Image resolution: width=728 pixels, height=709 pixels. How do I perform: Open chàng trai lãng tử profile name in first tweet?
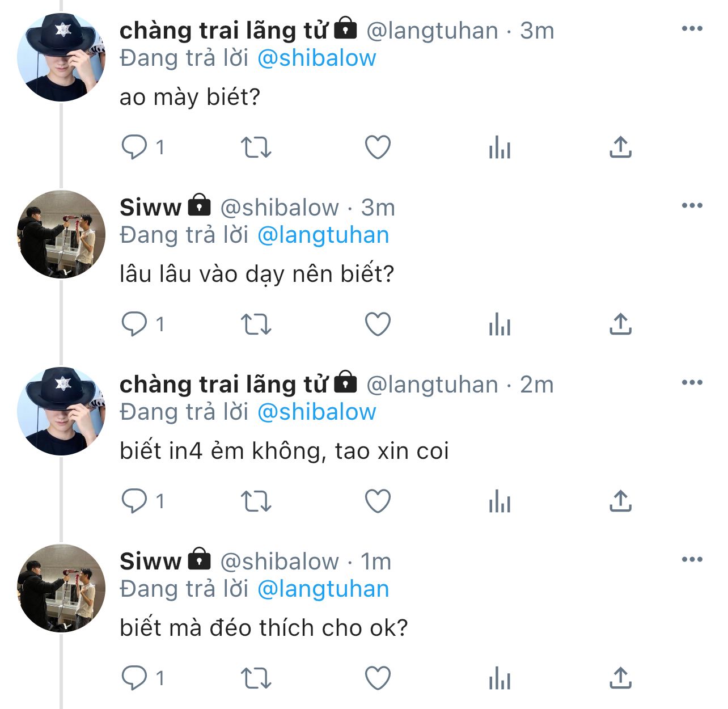[x=223, y=31]
